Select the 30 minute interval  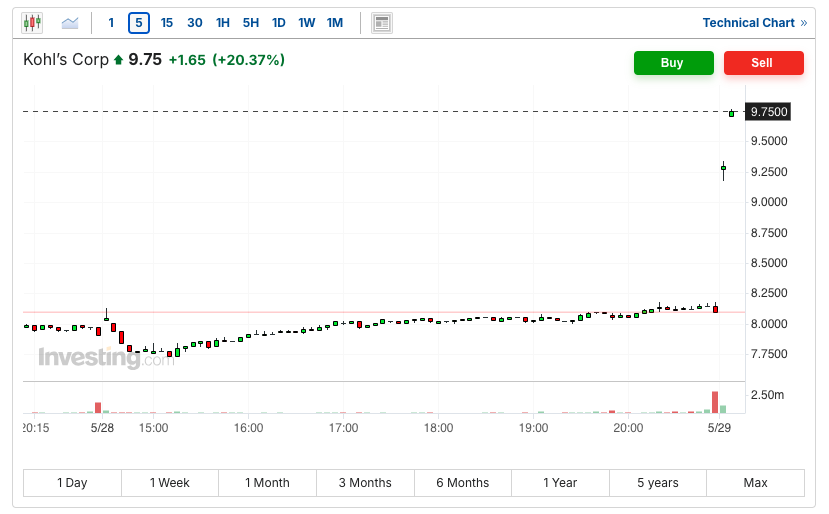click(195, 23)
